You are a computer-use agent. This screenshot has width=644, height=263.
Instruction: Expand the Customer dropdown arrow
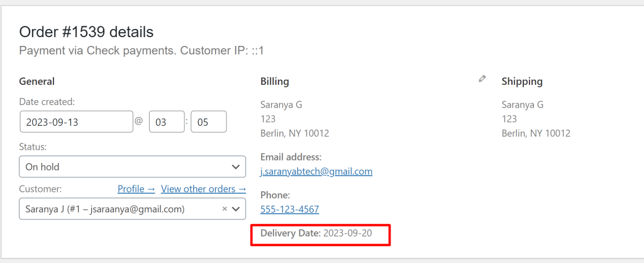coord(236,209)
